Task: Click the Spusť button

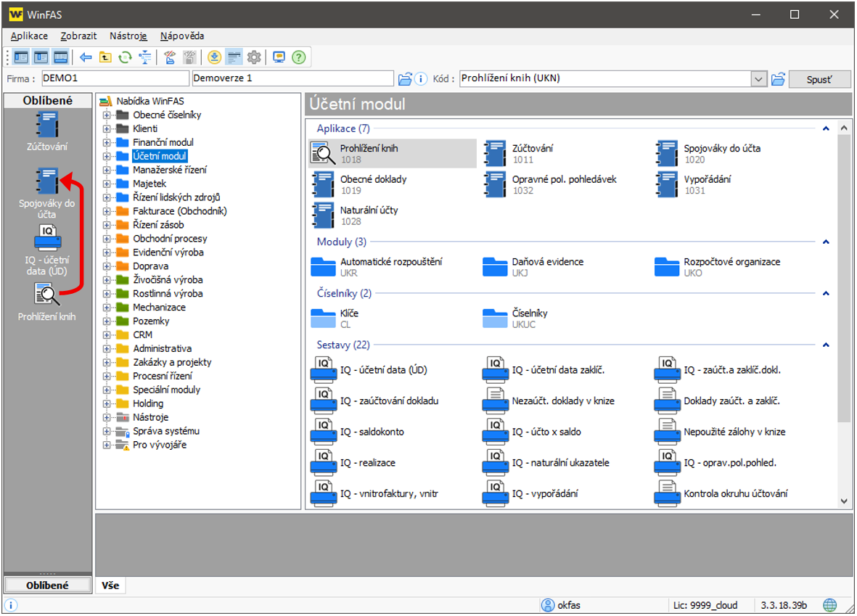Action: (819, 79)
